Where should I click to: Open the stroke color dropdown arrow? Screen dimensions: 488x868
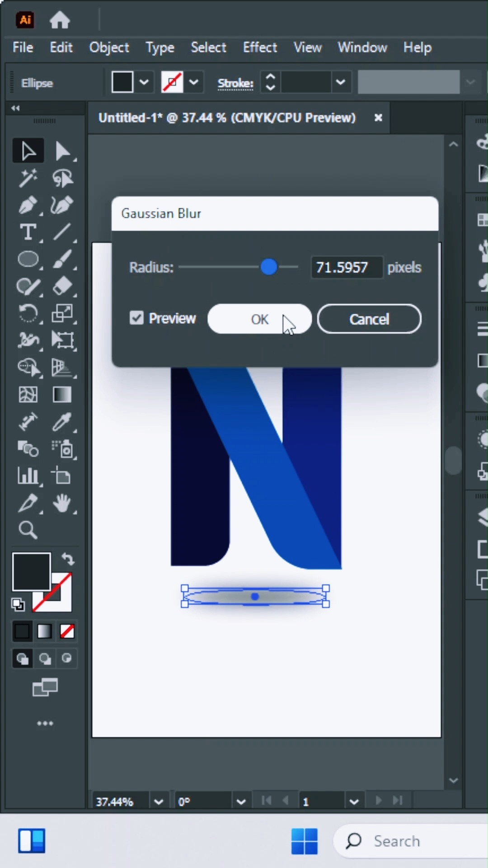point(194,82)
